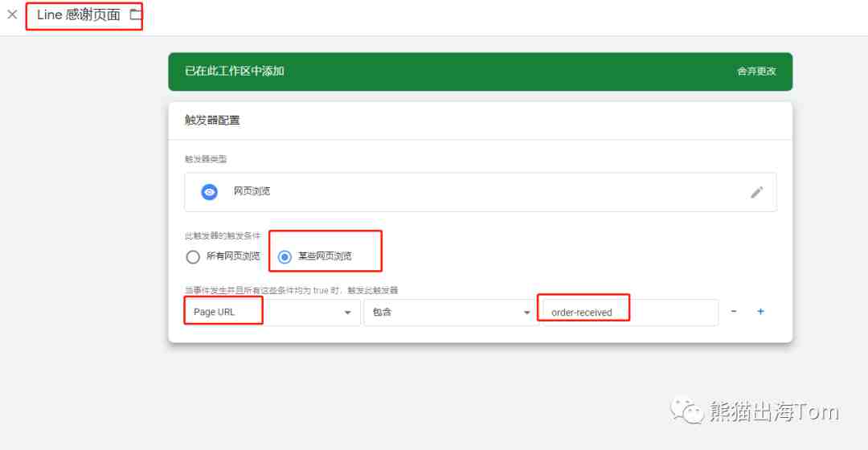868x450 pixels.
Task: Click 舍弃更改 to discard changes
Action: 756,72
